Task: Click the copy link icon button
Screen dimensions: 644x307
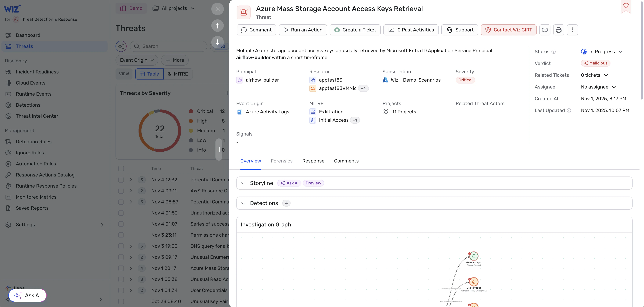Action: pos(545,30)
